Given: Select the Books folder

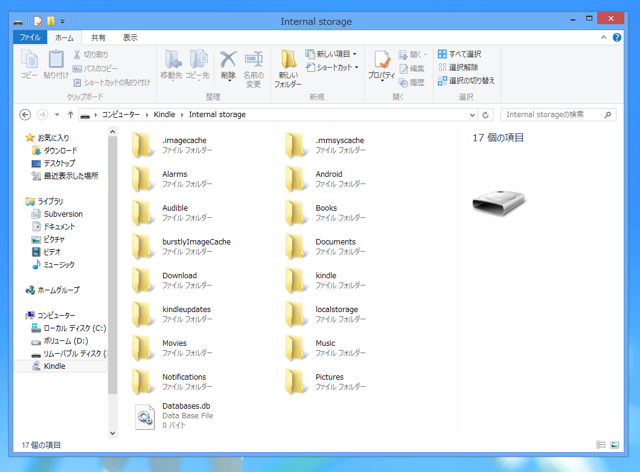Looking at the screenshot, I should pyautogui.click(x=325, y=212).
